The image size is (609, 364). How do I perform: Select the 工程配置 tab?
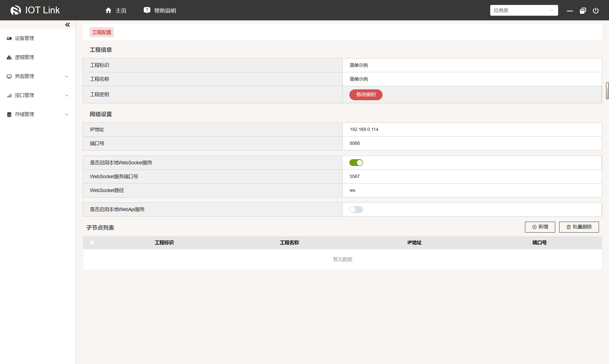point(102,32)
